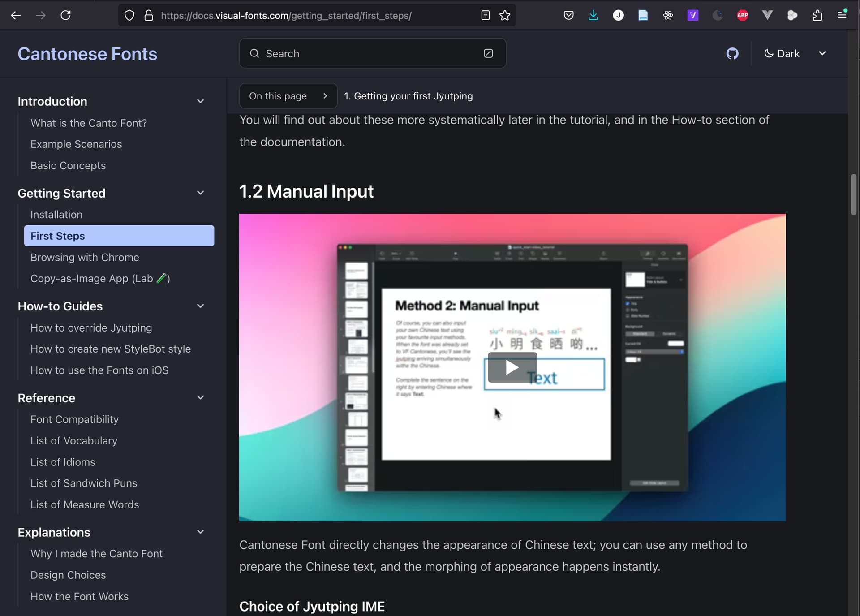This screenshot has width=860, height=616.
Task: Collapse the Introduction sidebar section
Action: click(200, 101)
